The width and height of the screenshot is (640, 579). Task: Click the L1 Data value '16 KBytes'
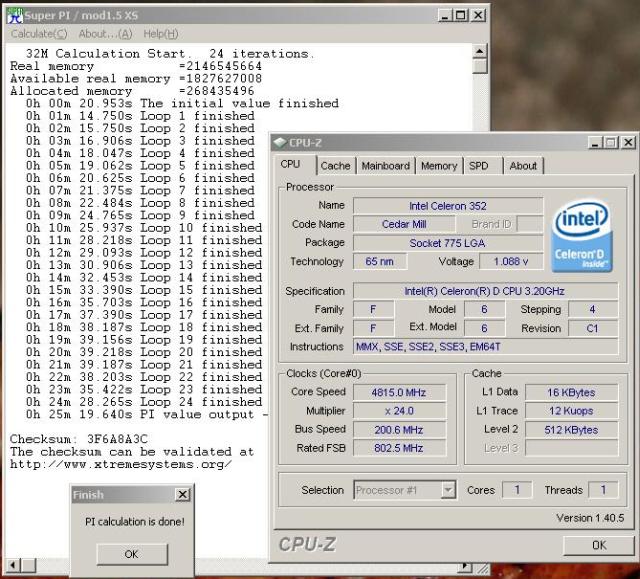click(571, 393)
